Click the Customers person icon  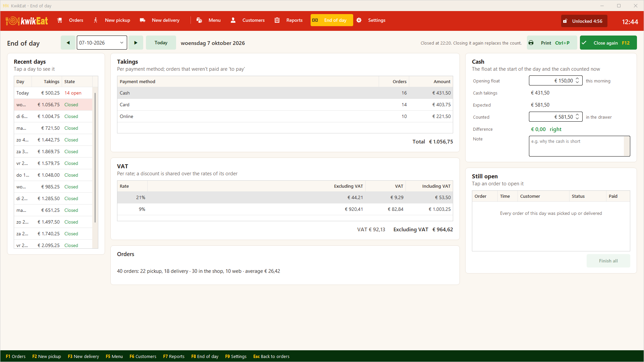click(x=233, y=20)
